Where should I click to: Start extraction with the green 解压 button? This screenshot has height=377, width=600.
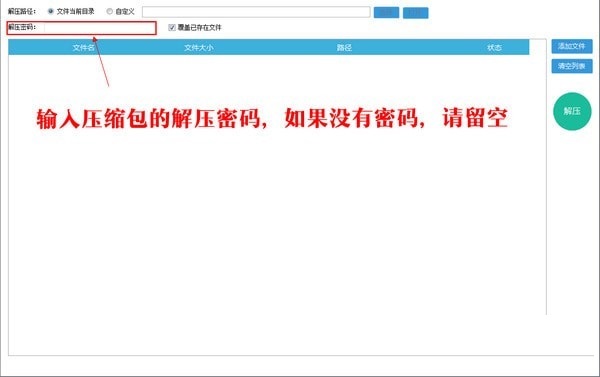[572, 111]
